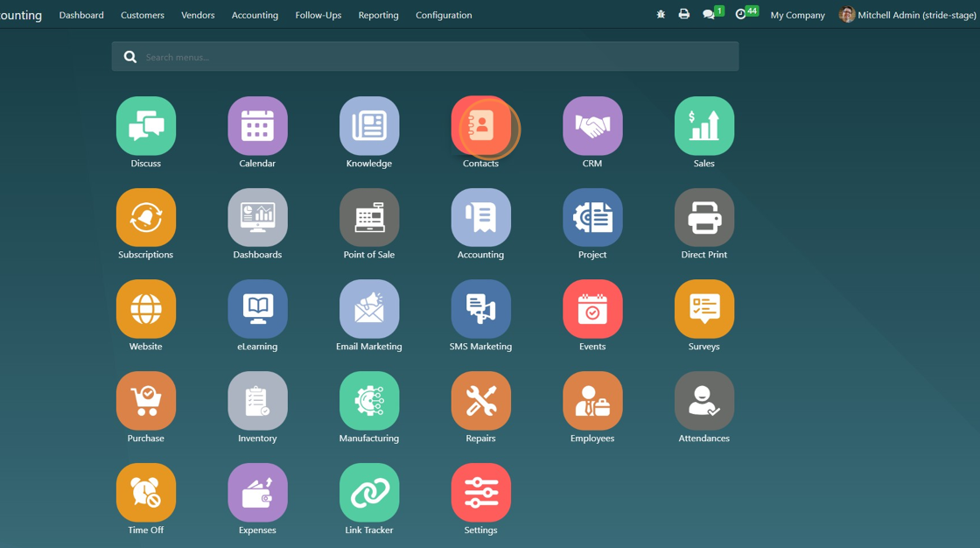Open the Customers menu
Screen dimensions: 980x548
coord(143,15)
